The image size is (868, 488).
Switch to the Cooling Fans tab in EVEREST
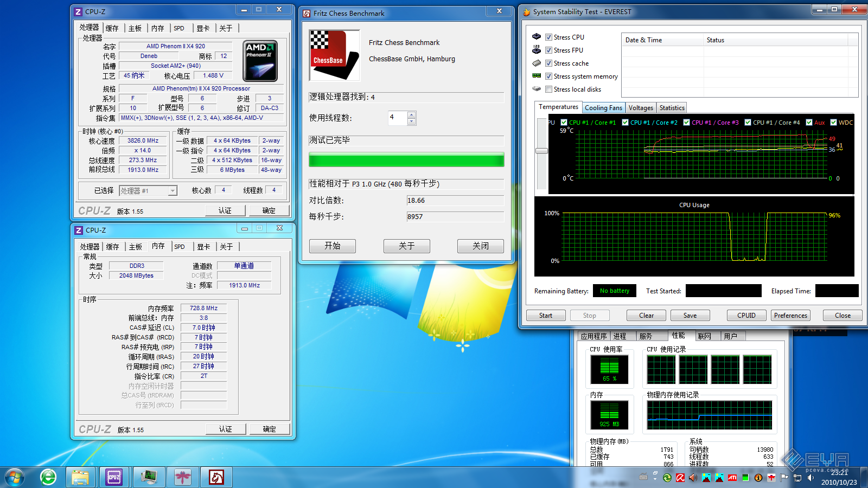click(x=603, y=108)
